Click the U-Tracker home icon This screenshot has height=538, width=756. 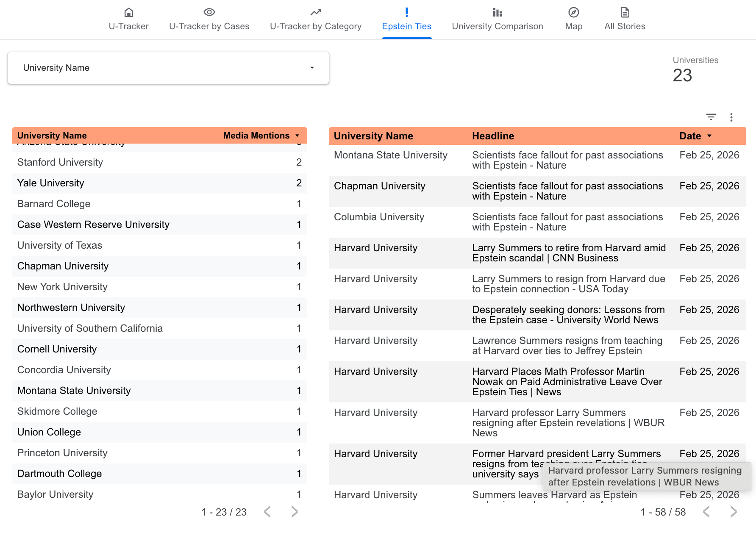click(128, 12)
